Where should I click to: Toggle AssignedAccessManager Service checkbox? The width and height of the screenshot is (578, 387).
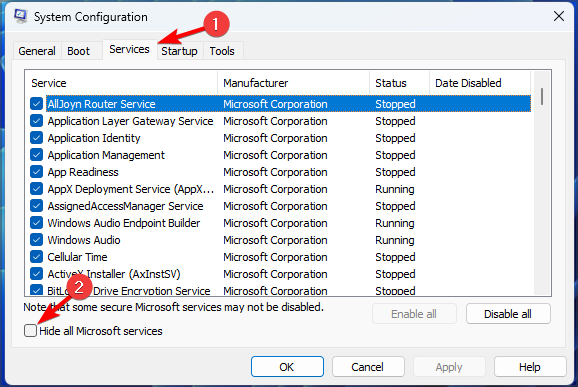coord(36,206)
